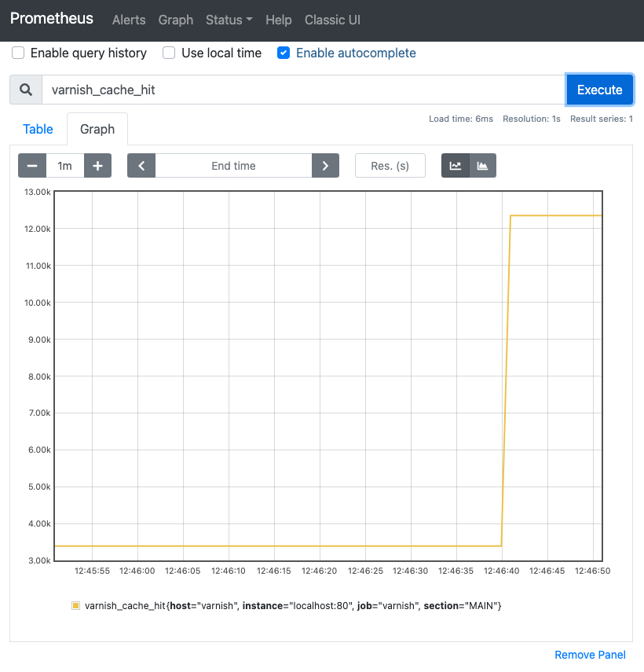Switch to line chart mode

pyautogui.click(x=456, y=166)
